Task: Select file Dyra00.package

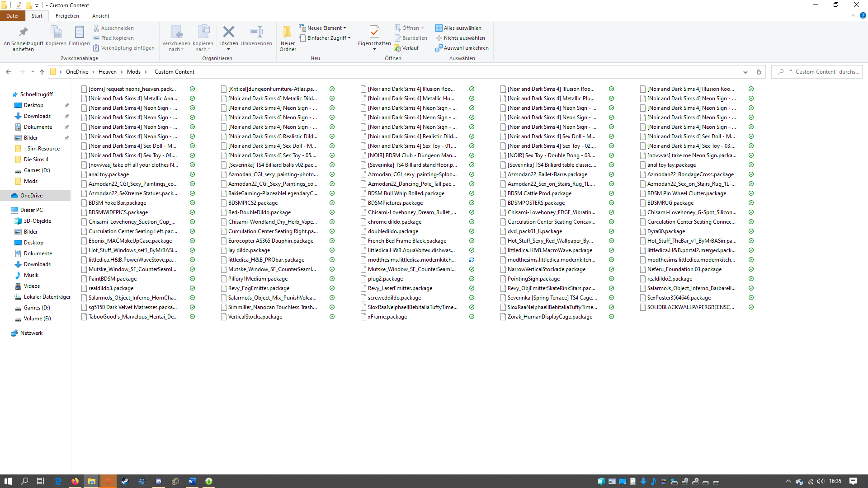Action: click(666, 231)
